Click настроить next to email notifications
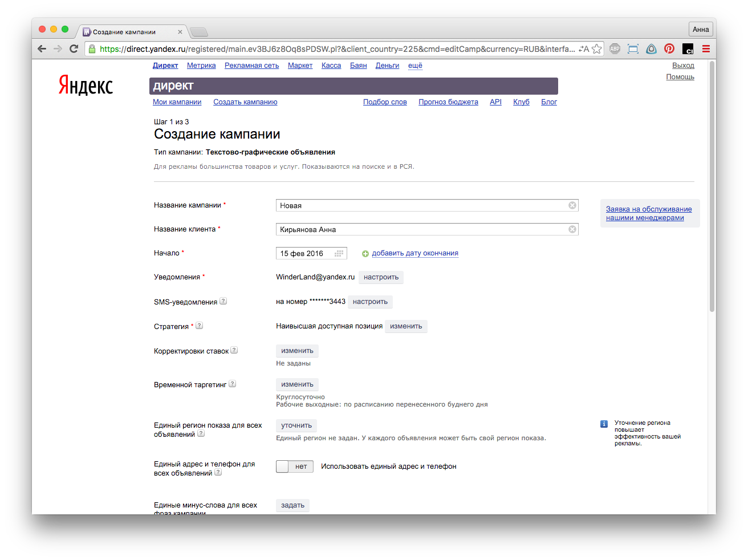 point(381,277)
